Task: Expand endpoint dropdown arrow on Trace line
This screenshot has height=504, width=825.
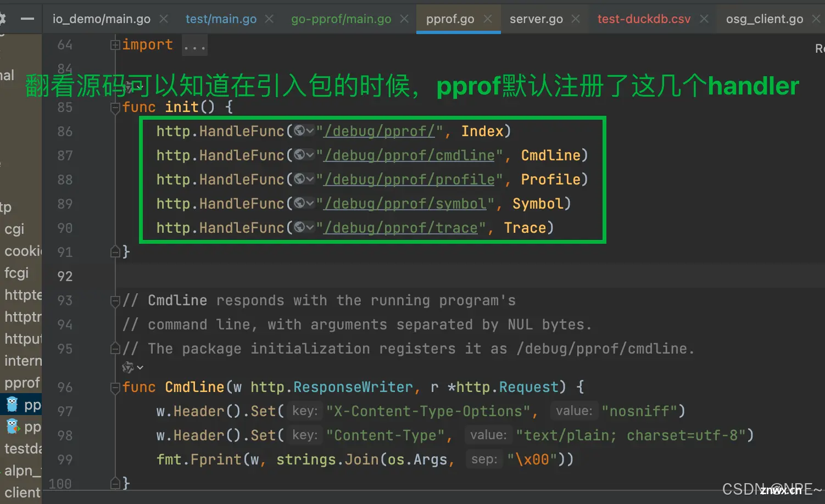Action: [x=310, y=228]
